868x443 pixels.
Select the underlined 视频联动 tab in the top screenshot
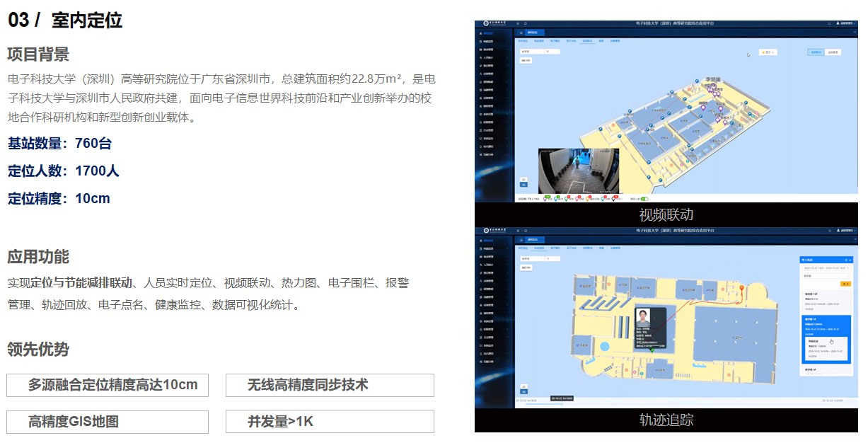pyautogui.click(x=586, y=41)
